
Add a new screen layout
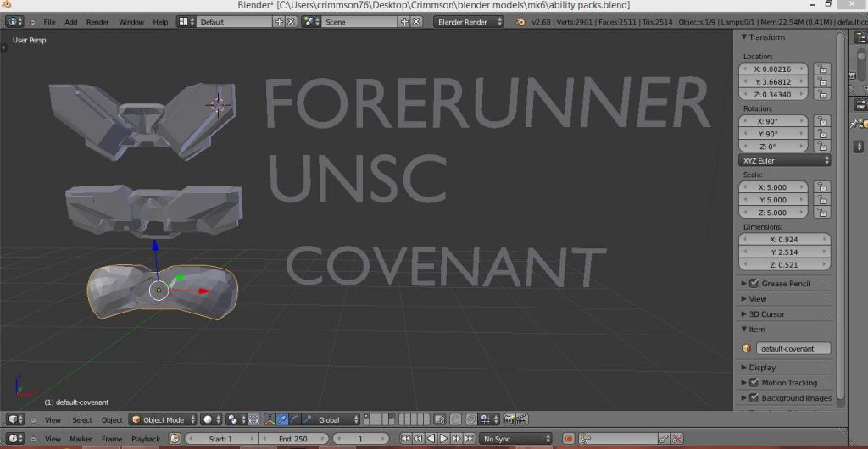[279, 22]
